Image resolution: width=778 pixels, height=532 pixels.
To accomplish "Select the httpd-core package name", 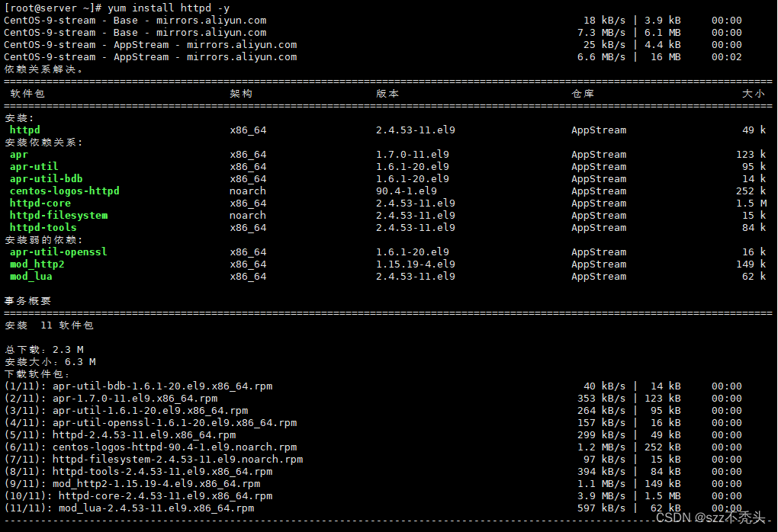I will pyautogui.click(x=40, y=203).
